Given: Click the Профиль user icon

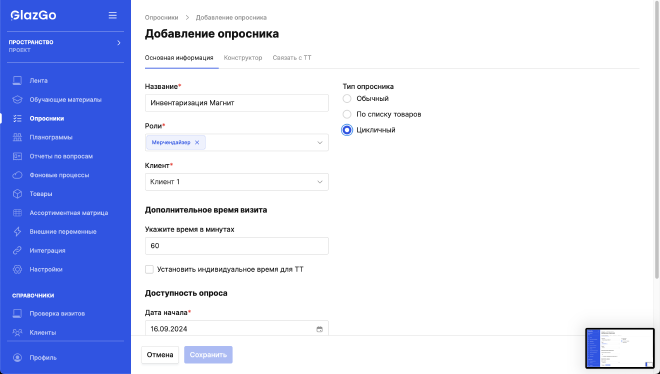Looking at the screenshot, I should click(17, 358).
